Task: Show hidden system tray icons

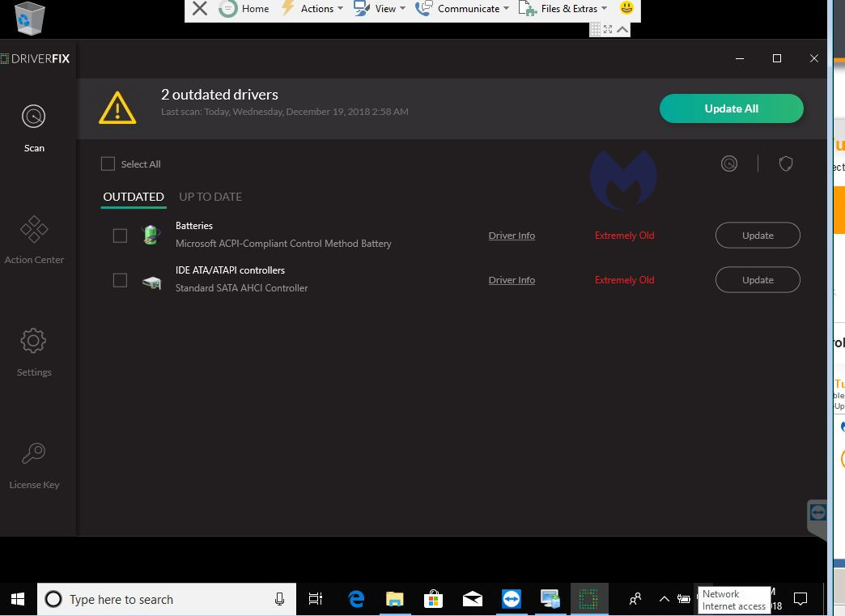Action: [x=665, y=599]
